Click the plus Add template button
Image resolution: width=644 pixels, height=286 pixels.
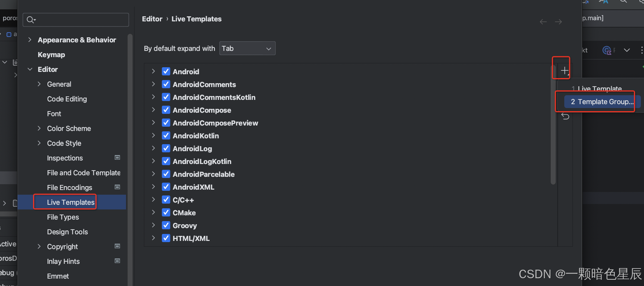(564, 71)
